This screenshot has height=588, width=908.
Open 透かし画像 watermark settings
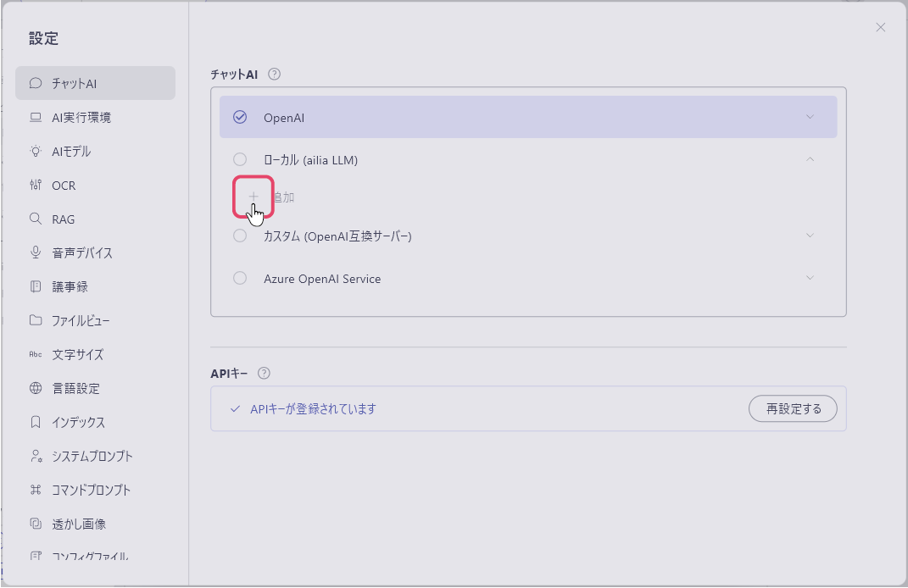tap(79, 524)
